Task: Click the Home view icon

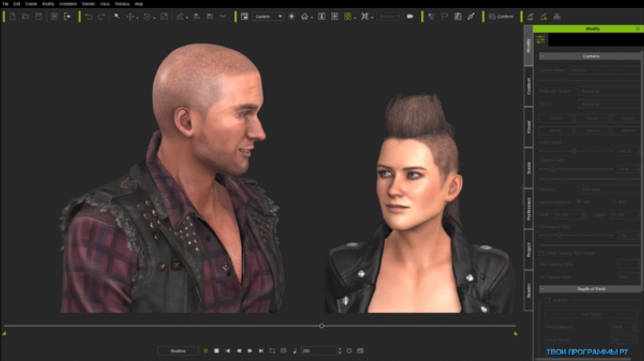Action: click(x=305, y=17)
